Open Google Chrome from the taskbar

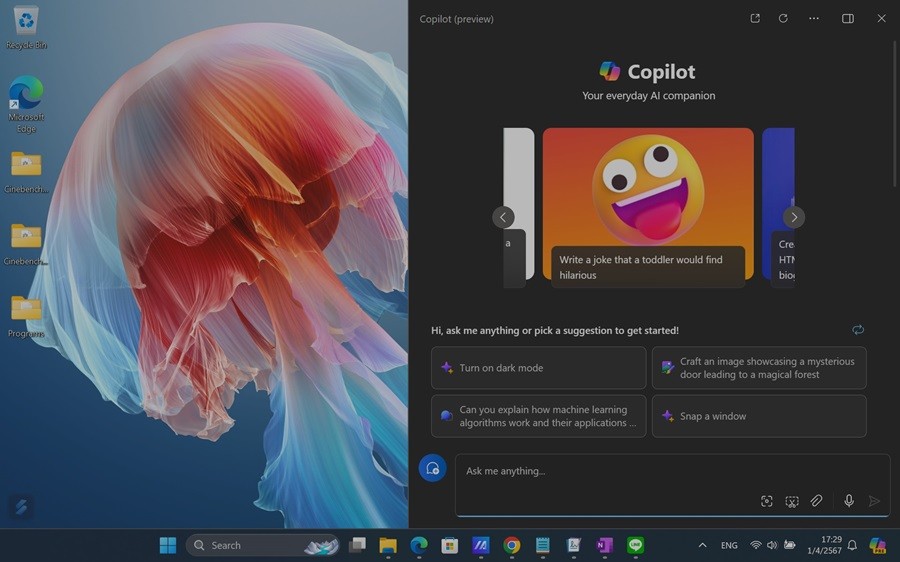(x=512, y=545)
